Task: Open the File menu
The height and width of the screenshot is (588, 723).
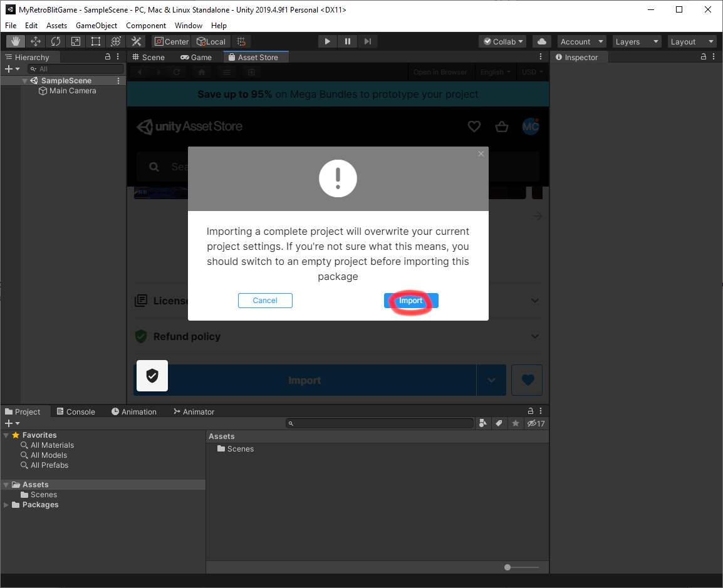Action: coord(11,25)
